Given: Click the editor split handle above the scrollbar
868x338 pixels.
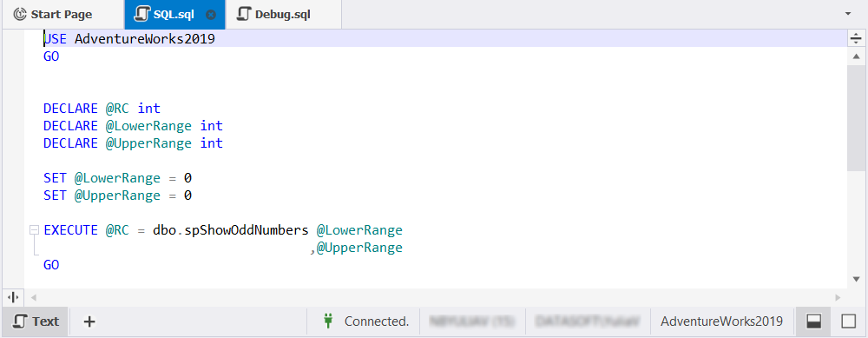Looking at the screenshot, I should 855,39.
